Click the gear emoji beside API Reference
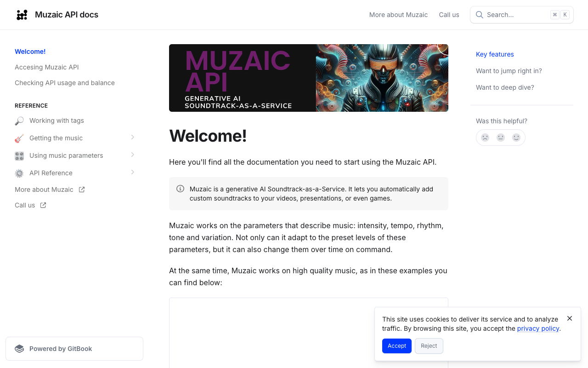This screenshot has width=588, height=368. 19,173
